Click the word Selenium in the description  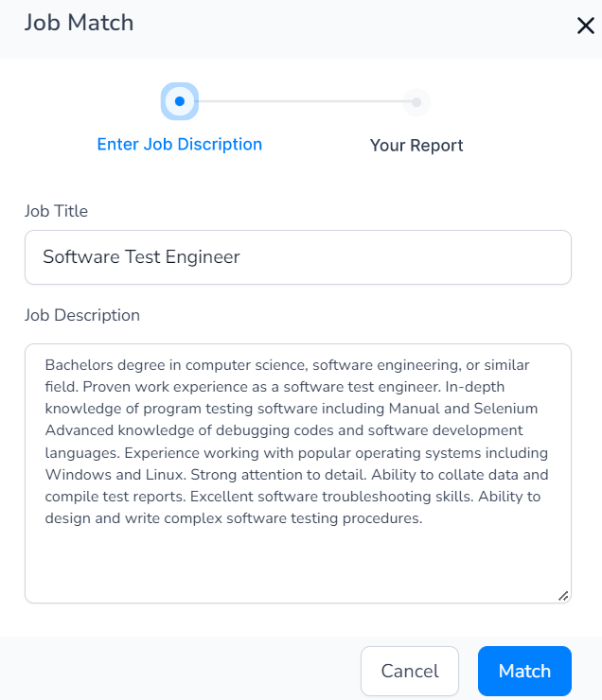[505, 409]
